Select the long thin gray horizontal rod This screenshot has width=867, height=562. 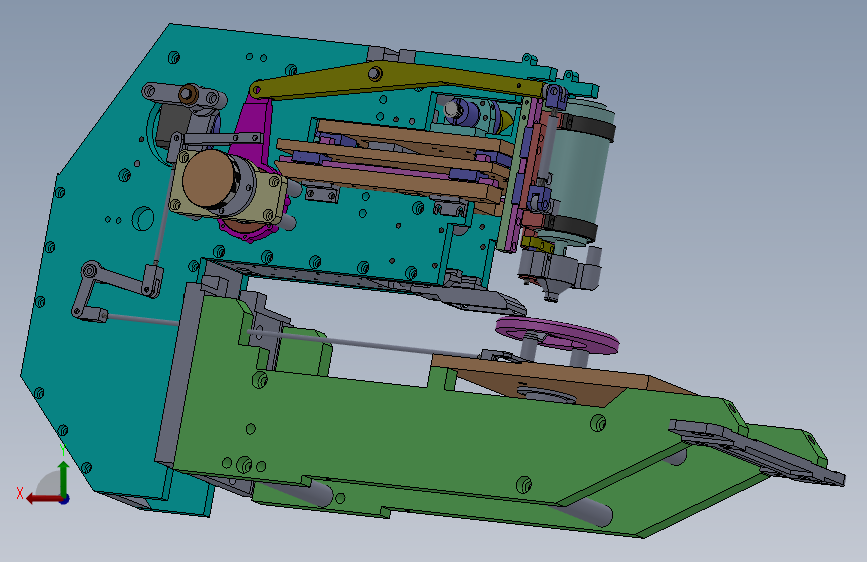pos(365,343)
